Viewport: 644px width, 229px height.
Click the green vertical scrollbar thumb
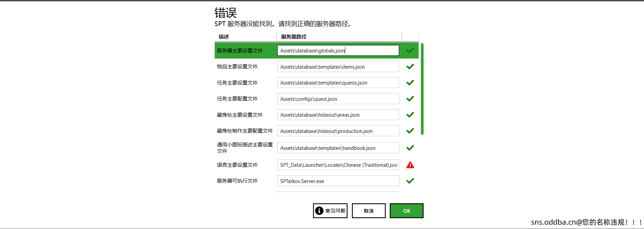click(x=422, y=89)
